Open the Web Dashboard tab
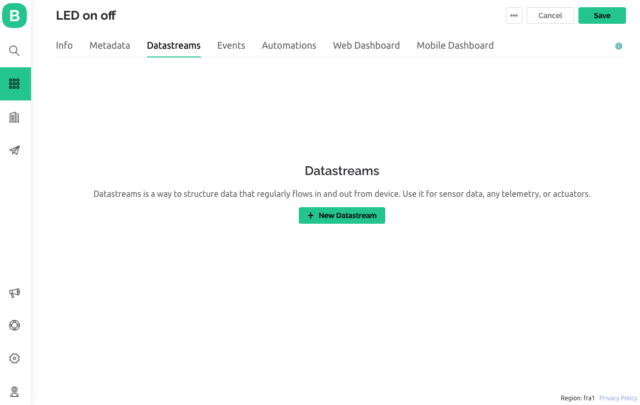Screen dimensions: 640x405 (x=366, y=46)
